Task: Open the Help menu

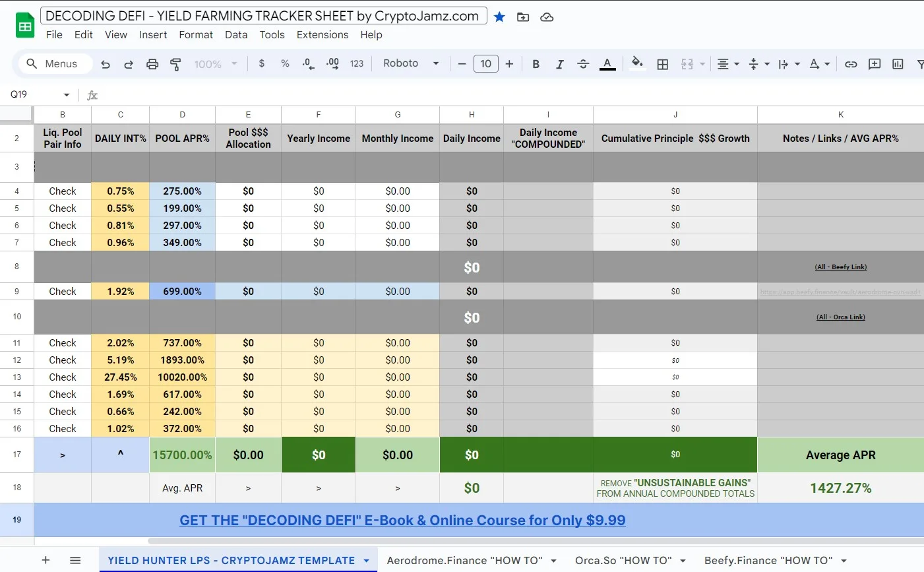Action: [x=371, y=35]
